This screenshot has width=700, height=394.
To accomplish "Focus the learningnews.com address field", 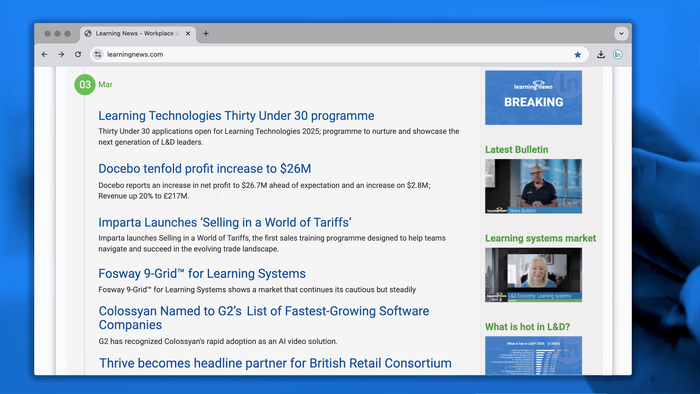I will click(x=339, y=54).
